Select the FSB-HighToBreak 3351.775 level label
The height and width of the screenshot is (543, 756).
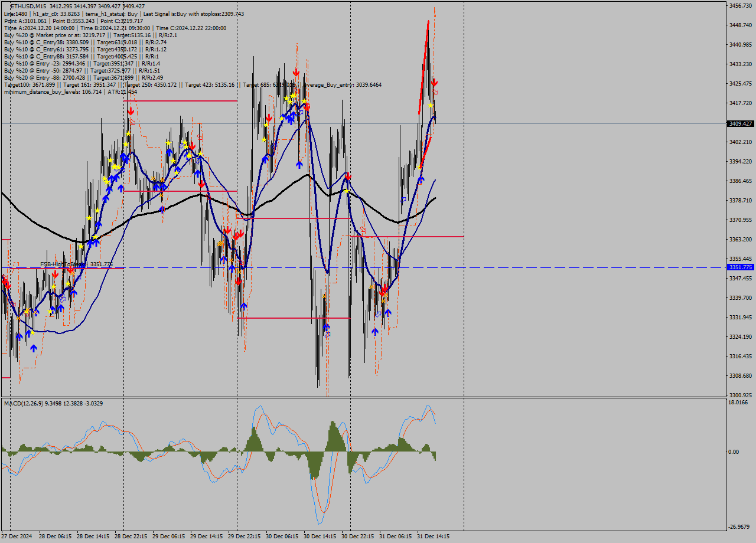pos(76,264)
